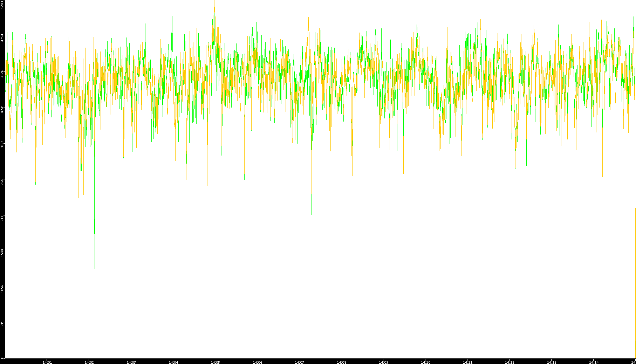Viewport: 636px width, 364px height.
Task: Pick the 3698 value on vertical axis
Action: point(2,109)
